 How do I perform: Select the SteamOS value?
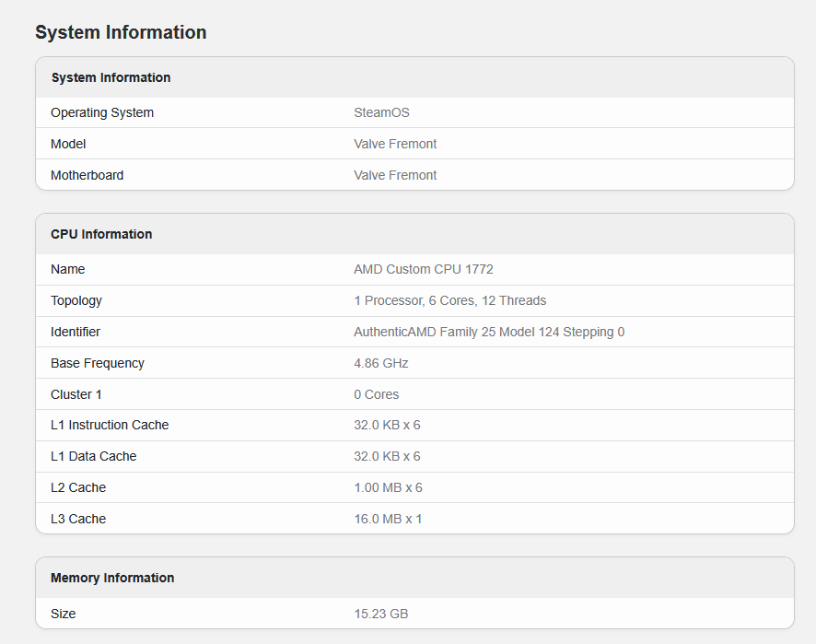[x=381, y=112]
